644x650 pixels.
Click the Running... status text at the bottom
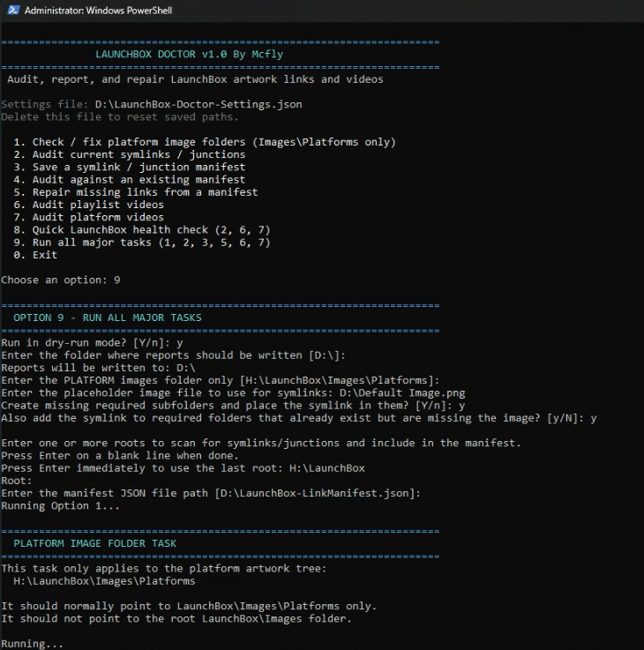coord(32,644)
